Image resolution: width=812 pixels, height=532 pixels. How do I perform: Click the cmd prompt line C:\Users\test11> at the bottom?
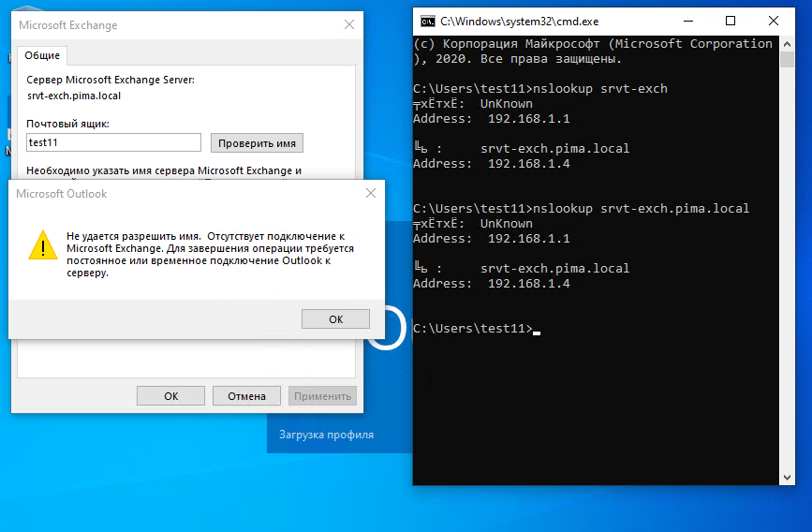(473, 329)
